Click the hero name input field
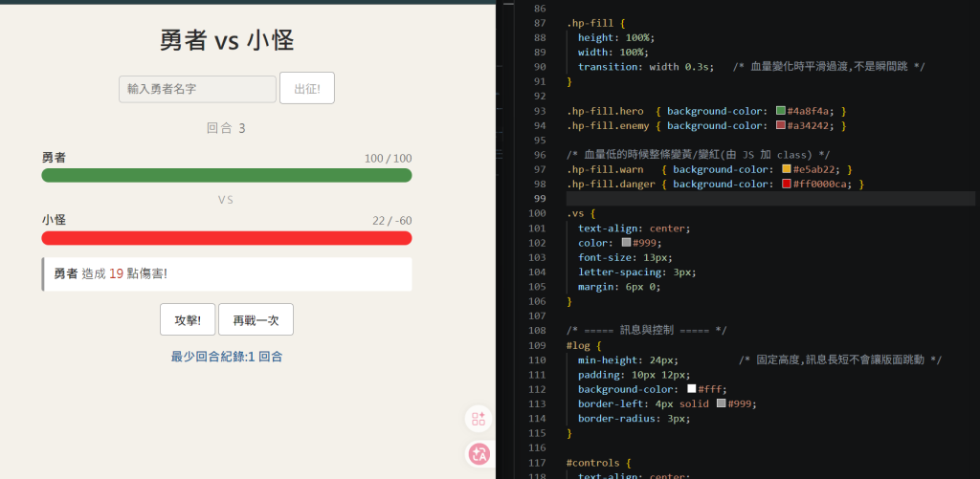Image resolution: width=980 pixels, height=479 pixels. (x=197, y=89)
